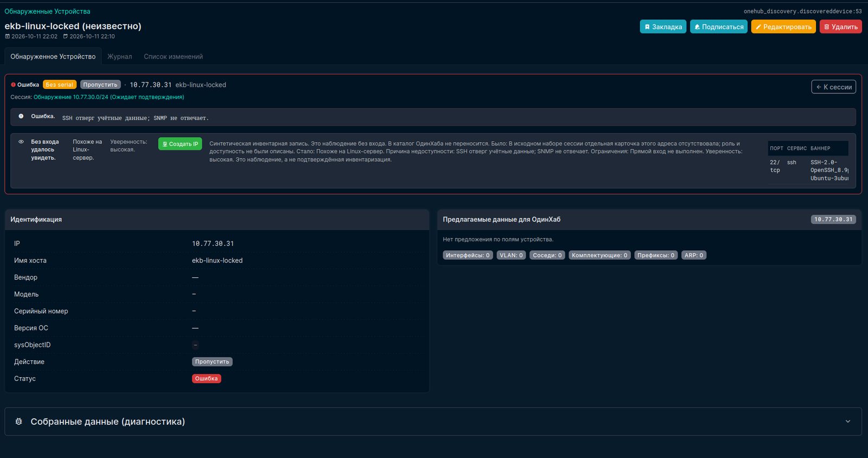Viewport: 868px width, 458px height.
Task: Subscribe using the Подписаться button
Action: 718,27
